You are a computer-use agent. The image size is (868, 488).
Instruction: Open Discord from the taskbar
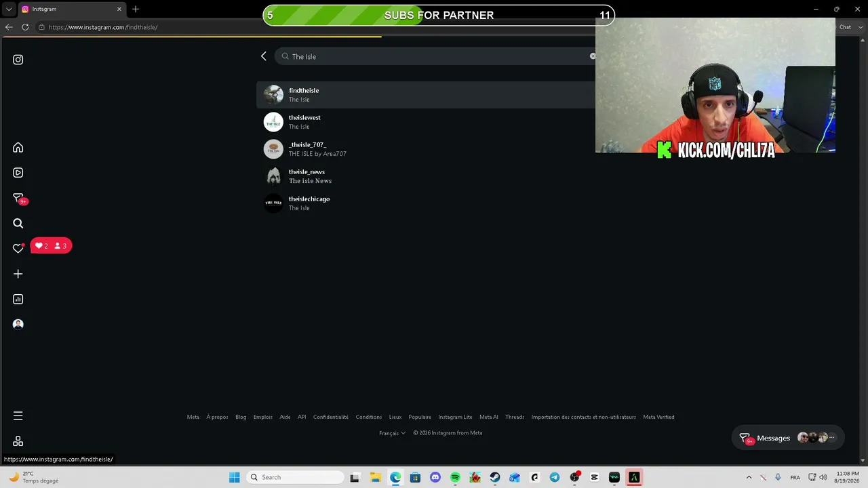tap(435, 477)
